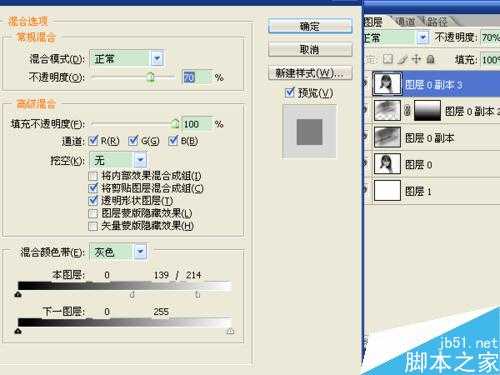Toggle visibility eye of 图层 1
This screenshot has width=500, height=375.
366,190
